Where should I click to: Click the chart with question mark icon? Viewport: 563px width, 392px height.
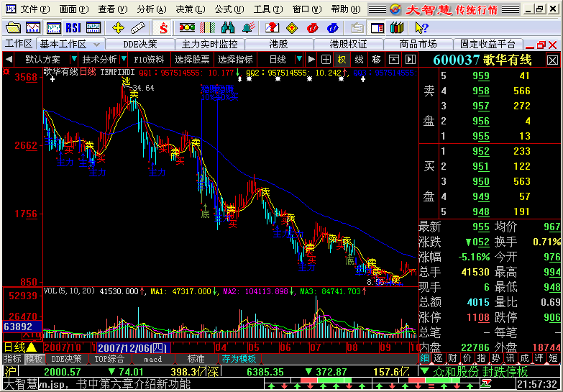coord(273,27)
